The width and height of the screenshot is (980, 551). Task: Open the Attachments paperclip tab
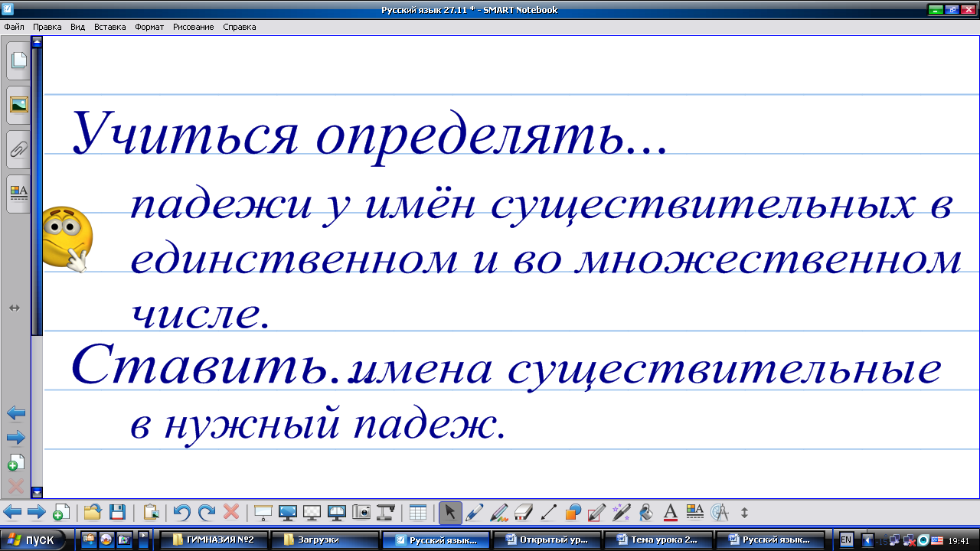coord(18,149)
